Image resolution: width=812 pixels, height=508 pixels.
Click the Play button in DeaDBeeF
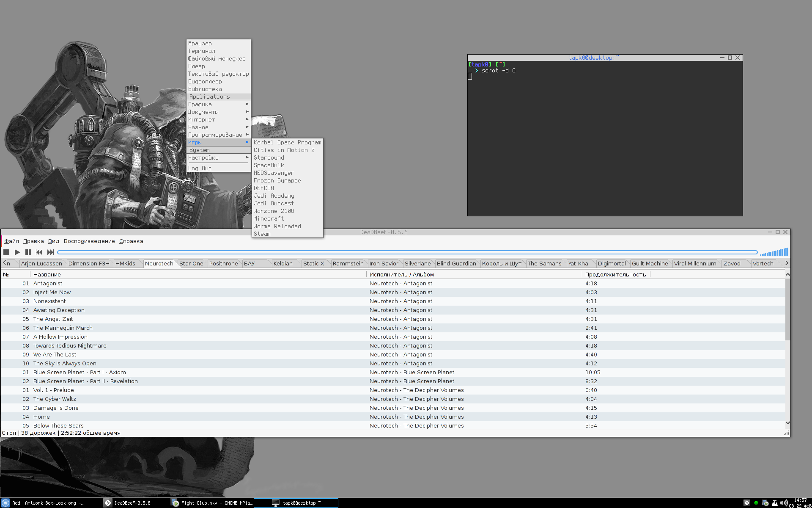pos(17,252)
